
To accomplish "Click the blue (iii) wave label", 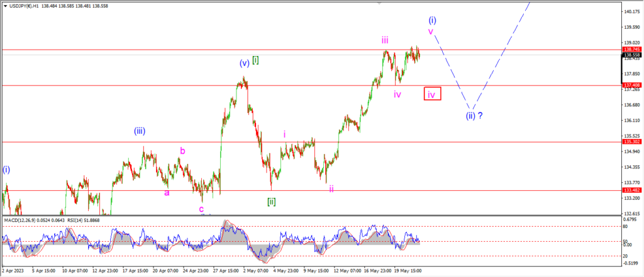I will 140,131.
